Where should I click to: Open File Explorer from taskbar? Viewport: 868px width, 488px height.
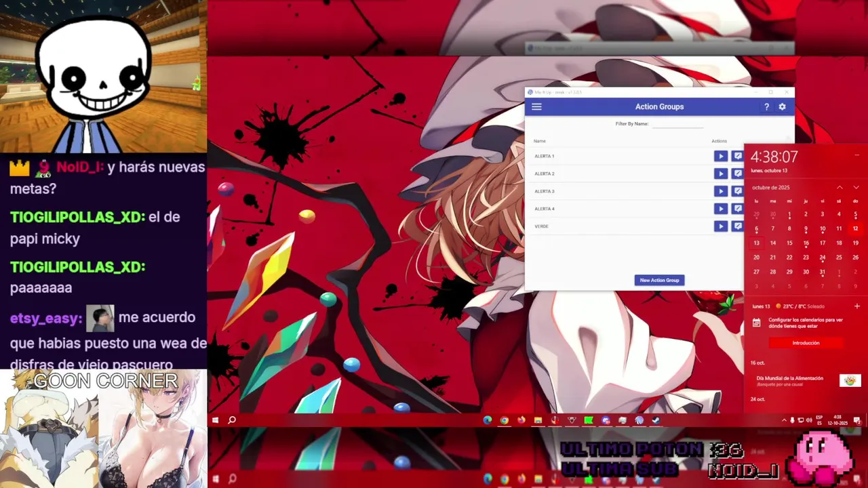point(538,420)
